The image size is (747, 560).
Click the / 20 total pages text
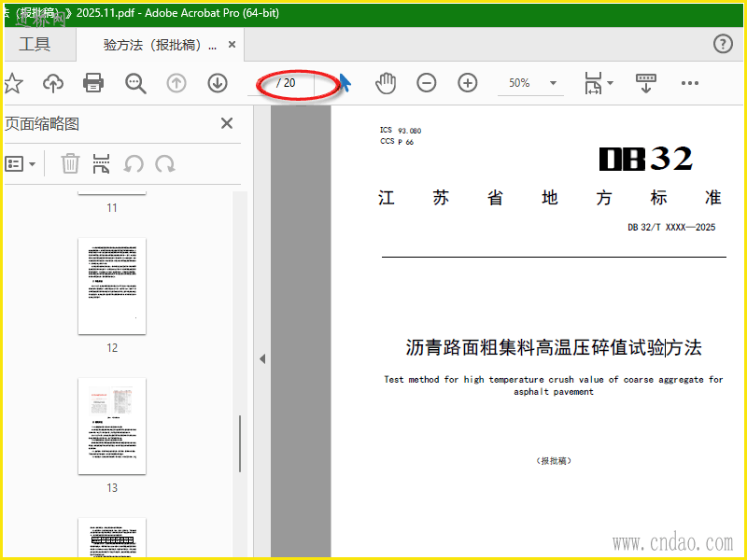[x=286, y=83]
